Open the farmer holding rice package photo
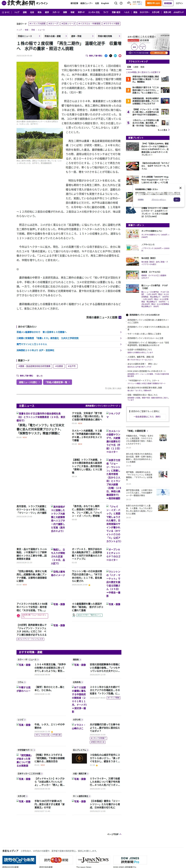This screenshot has height=868, width=186. (38, 91)
